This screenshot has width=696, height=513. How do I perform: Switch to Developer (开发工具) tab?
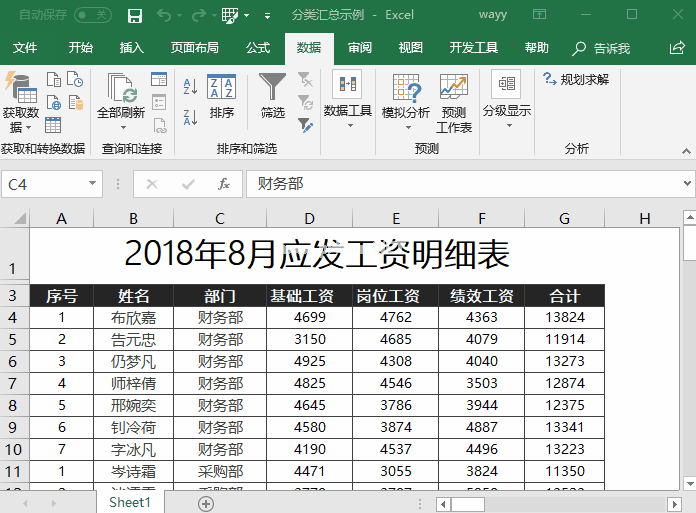coord(474,47)
